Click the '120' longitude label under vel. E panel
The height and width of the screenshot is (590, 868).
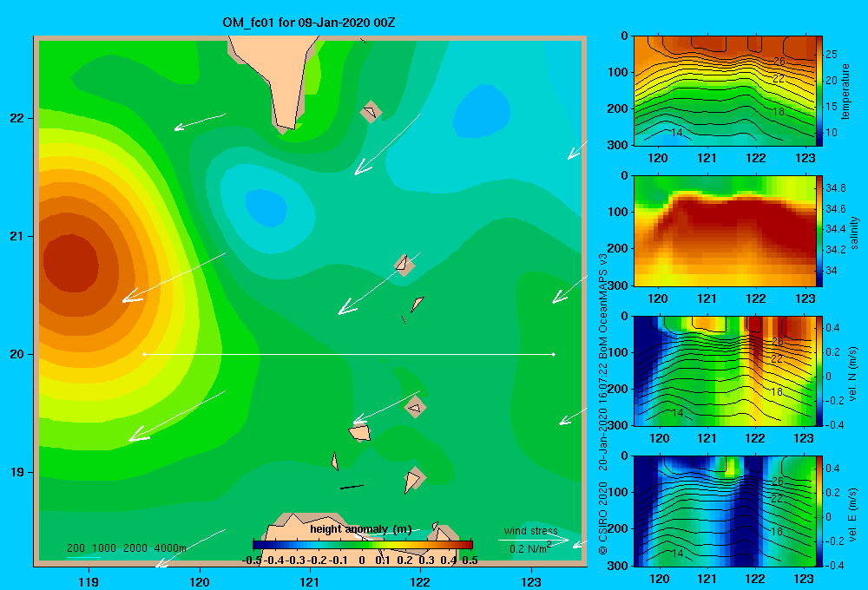point(658,579)
